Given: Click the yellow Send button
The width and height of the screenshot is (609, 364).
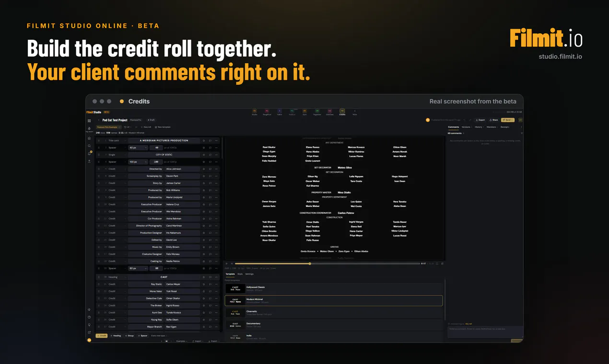Looking at the screenshot, I should coord(508,120).
